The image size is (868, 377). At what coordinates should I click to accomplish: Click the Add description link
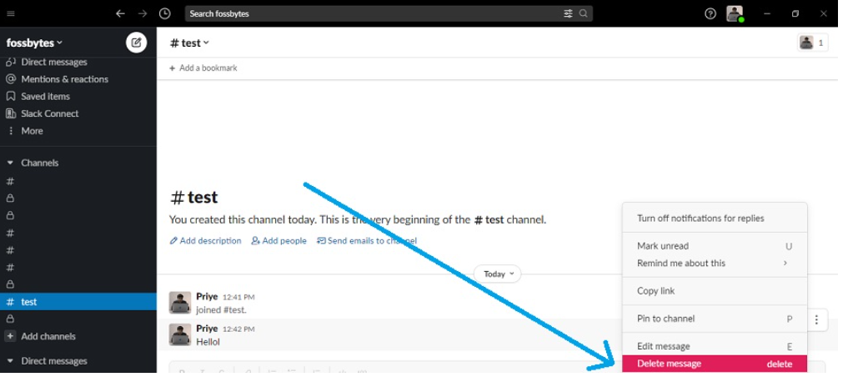[x=205, y=241]
